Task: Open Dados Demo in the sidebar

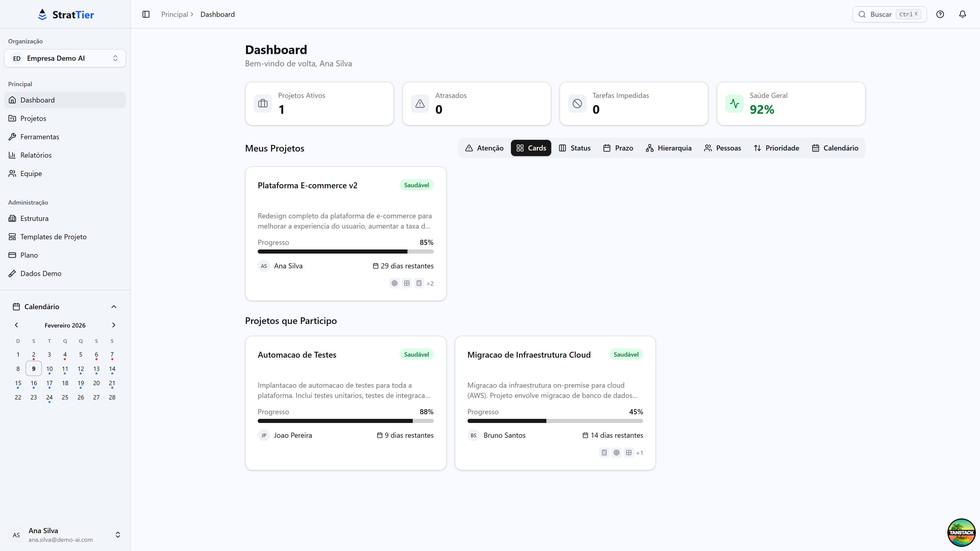Action: 41,273
